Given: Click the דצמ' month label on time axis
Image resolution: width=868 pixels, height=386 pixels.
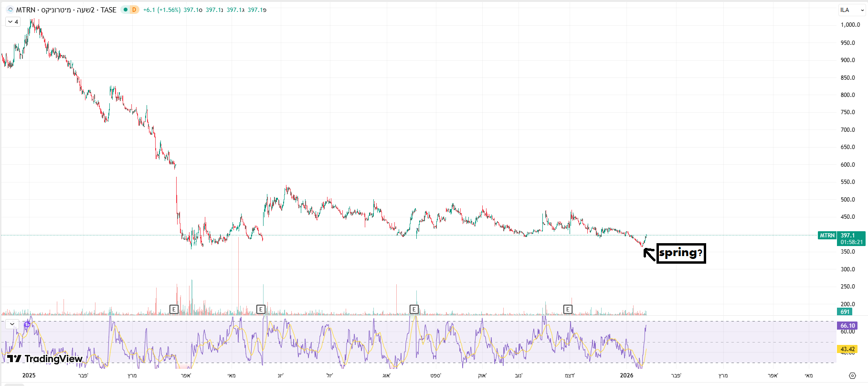Looking at the screenshot, I should point(570,375).
